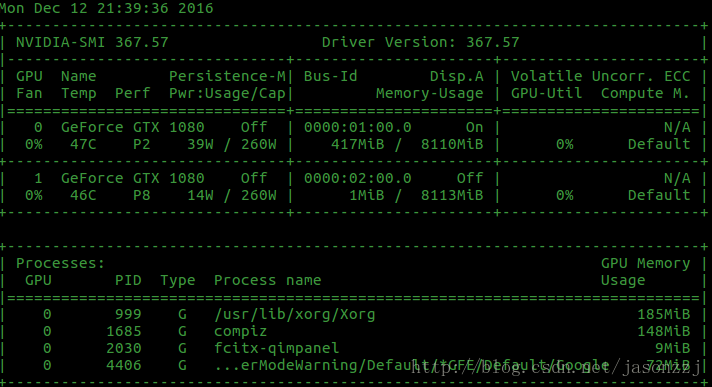
Task: Click GPU 0 GeForce GTX 1080 name
Action: (x=133, y=127)
